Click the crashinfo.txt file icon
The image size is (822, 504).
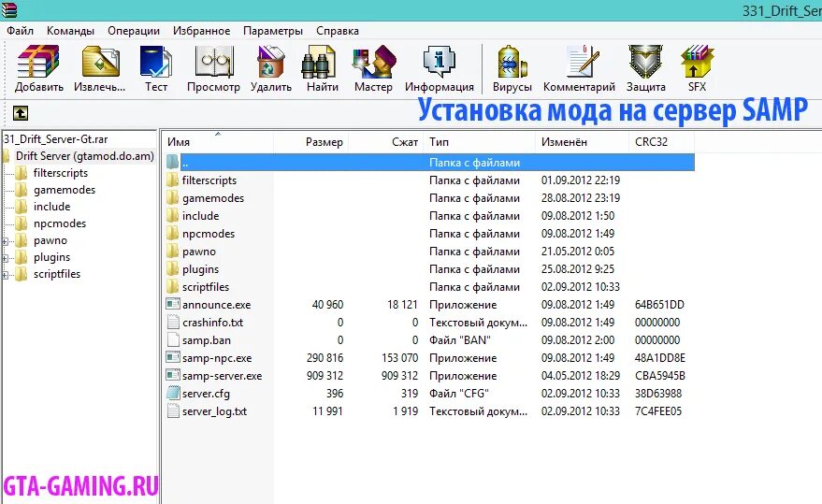tap(172, 322)
